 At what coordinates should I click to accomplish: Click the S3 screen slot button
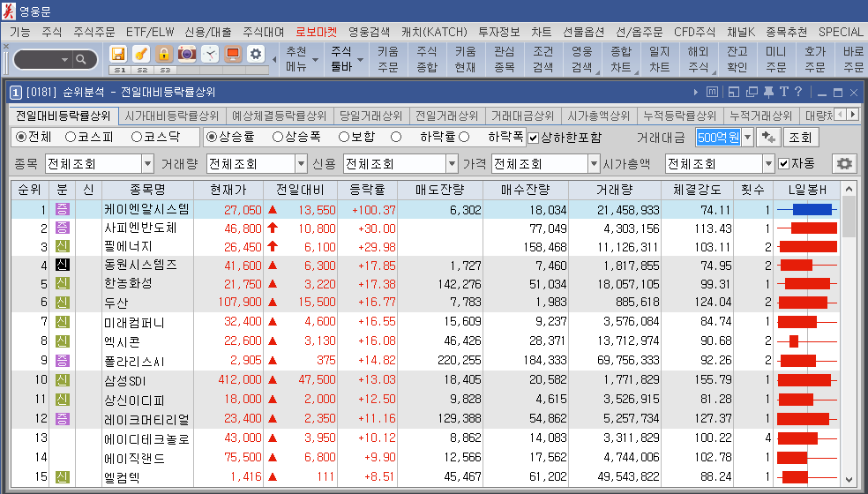165,71
